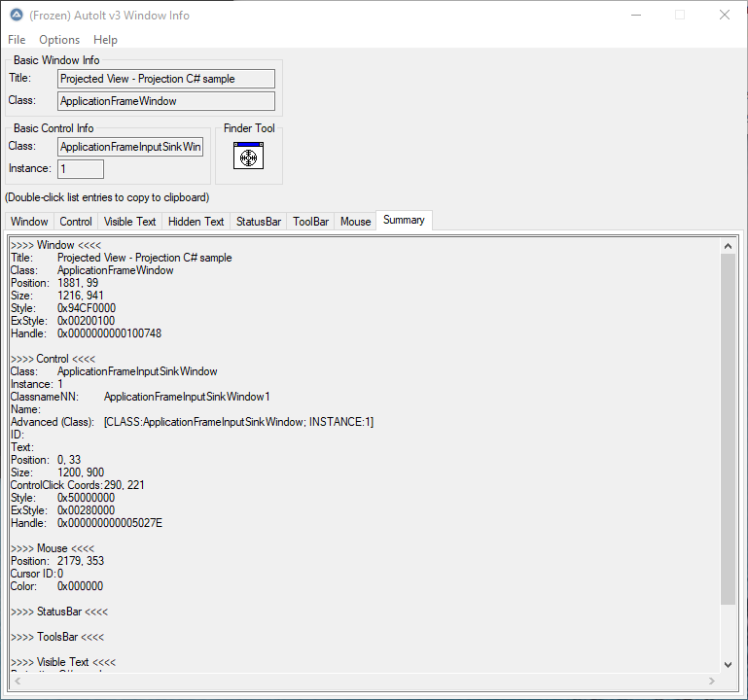Click the AutoIt app icon in title bar
This screenshot has width=748, height=700.
pos(17,16)
